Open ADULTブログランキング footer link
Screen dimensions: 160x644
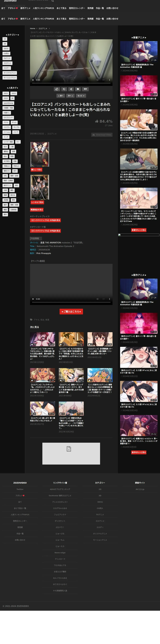(x=60, y=489)
